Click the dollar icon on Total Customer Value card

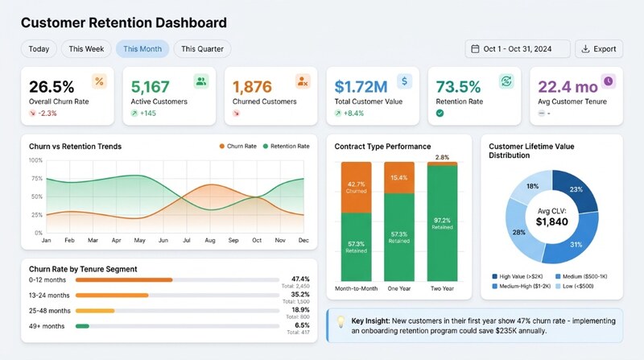405,81
